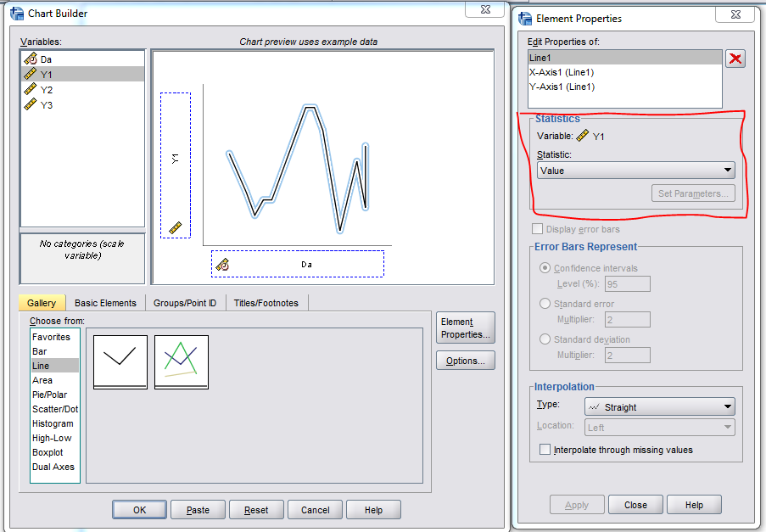Click the Y3 scale variable icon
Viewport: 766px width, 532px height.
click(x=31, y=104)
